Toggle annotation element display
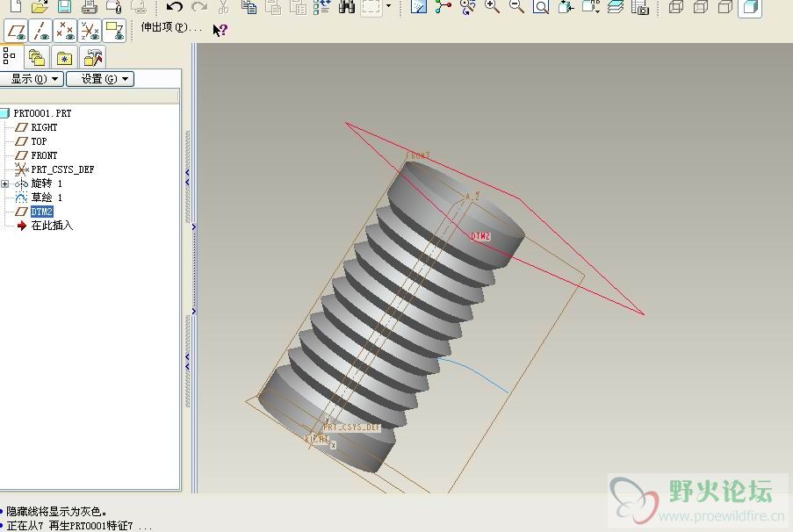Image resolution: width=793 pixels, height=532 pixels. click(115, 31)
